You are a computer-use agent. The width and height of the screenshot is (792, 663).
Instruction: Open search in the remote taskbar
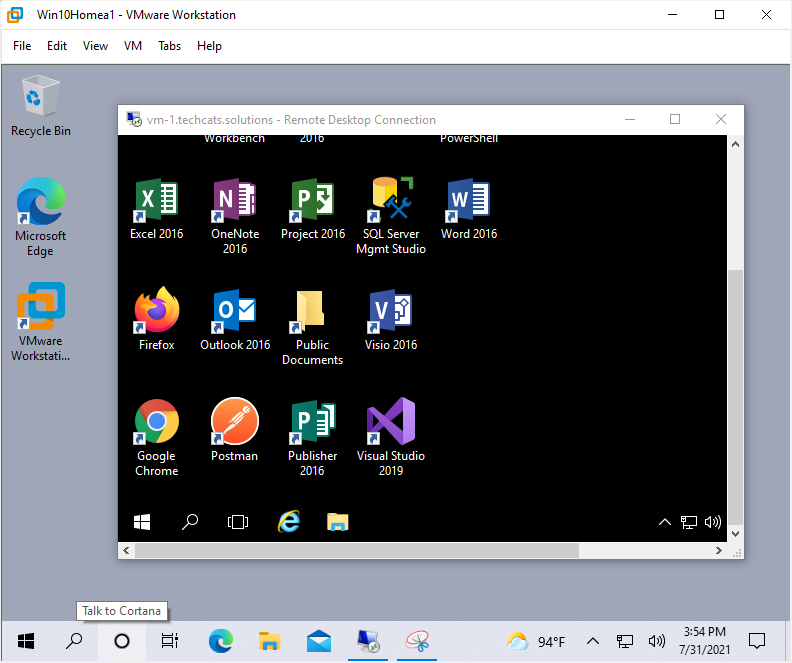(190, 522)
